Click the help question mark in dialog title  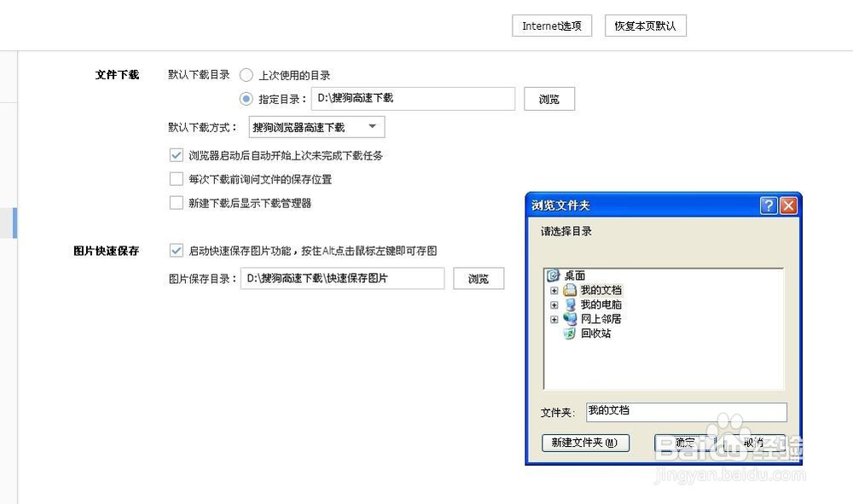tap(769, 205)
